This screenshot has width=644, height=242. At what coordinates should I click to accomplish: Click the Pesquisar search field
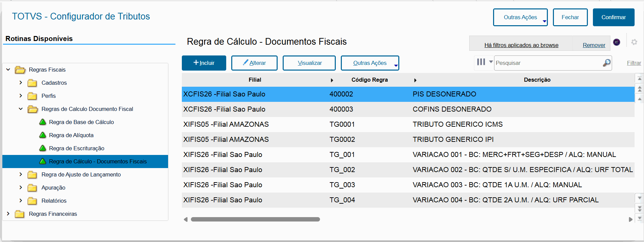tap(548, 63)
